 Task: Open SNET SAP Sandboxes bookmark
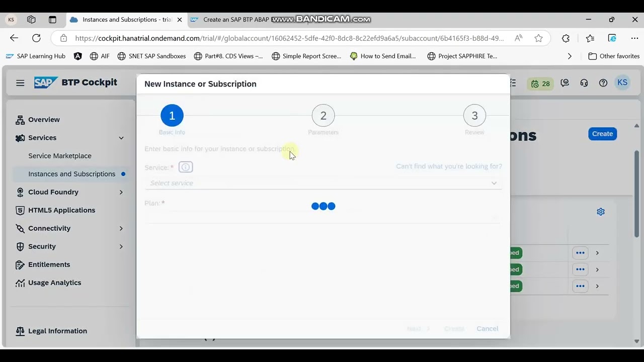coord(151,56)
